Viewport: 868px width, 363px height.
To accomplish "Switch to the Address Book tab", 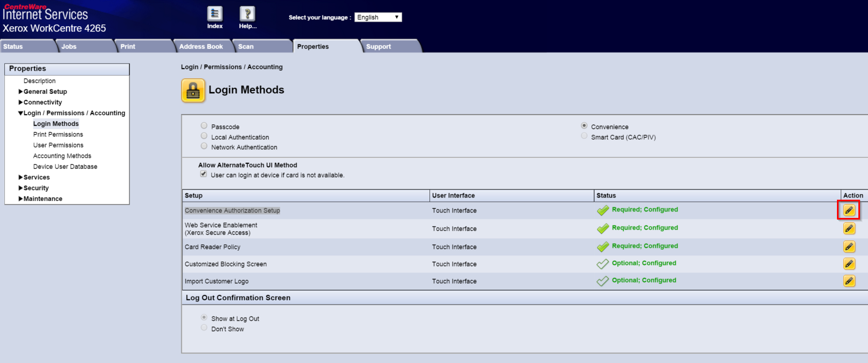I will (201, 47).
